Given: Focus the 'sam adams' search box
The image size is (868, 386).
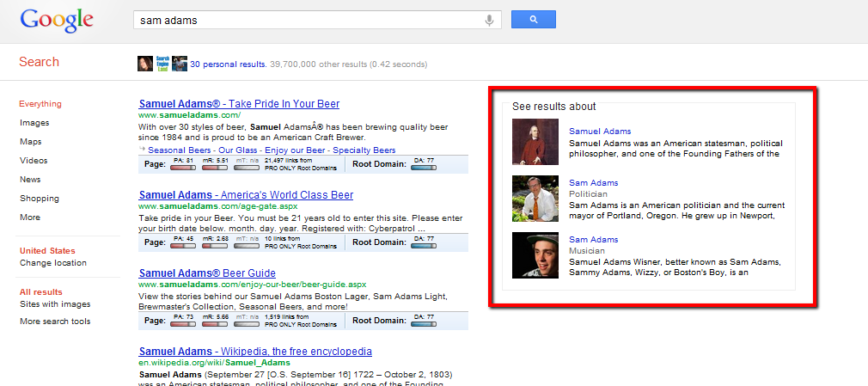Looking at the screenshot, I should [x=317, y=20].
